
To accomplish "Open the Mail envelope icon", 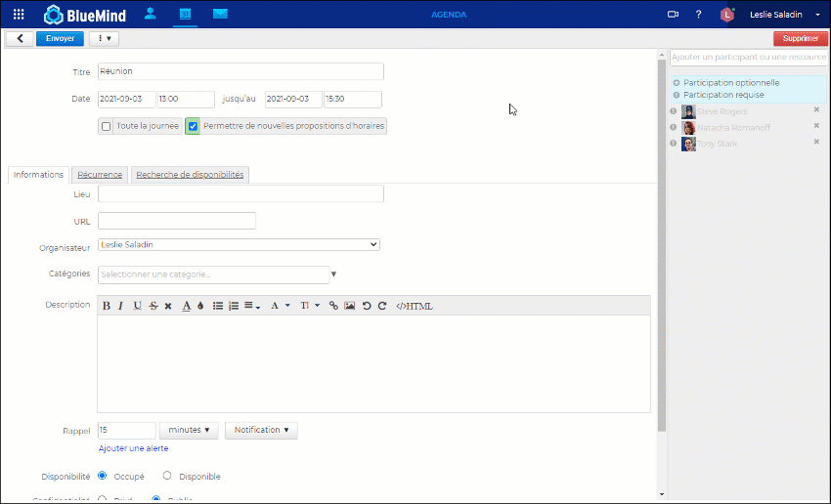I will 220,14.
